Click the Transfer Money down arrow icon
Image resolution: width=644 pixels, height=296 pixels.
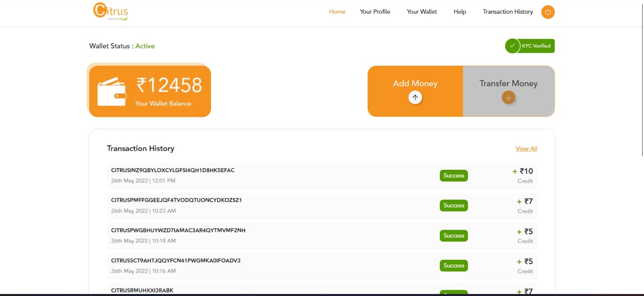coord(508,97)
